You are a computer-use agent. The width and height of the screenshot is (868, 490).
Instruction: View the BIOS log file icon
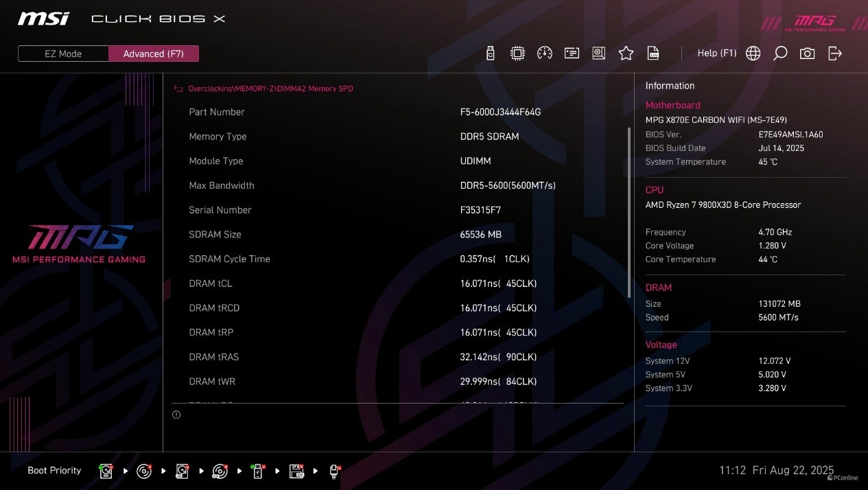click(653, 53)
